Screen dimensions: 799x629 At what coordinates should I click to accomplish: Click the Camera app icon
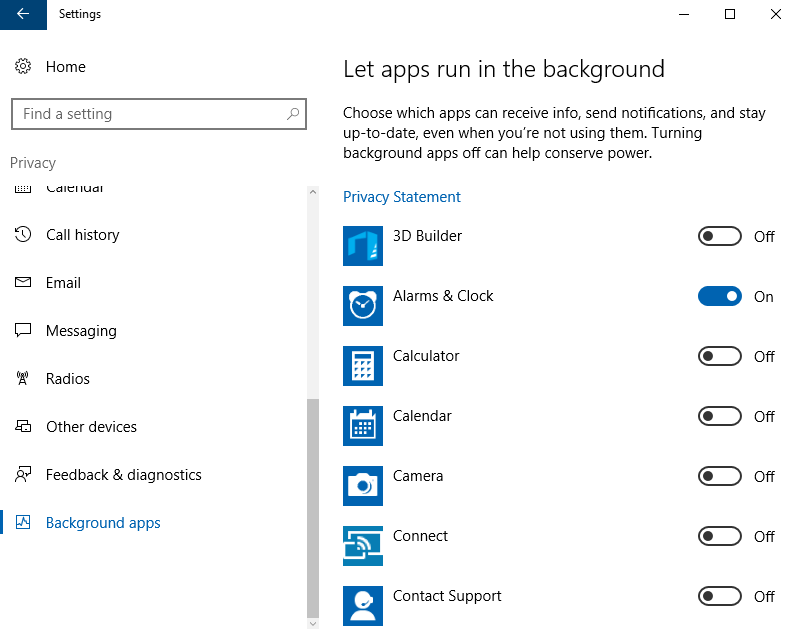click(x=363, y=486)
